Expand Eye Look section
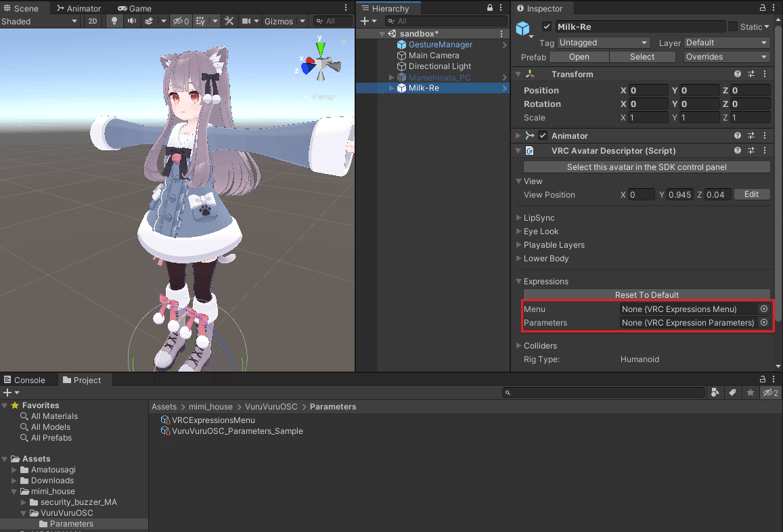The height and width of the screenshot is (532, 783). [x=518, y=231]
